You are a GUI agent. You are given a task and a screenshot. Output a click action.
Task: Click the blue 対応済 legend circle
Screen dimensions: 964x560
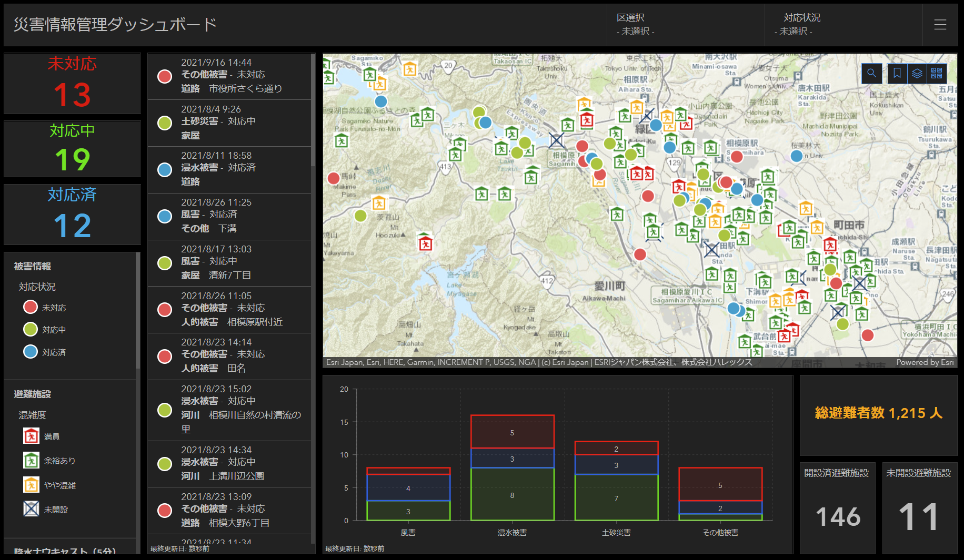pyautogui.click(x=31, y=352)
